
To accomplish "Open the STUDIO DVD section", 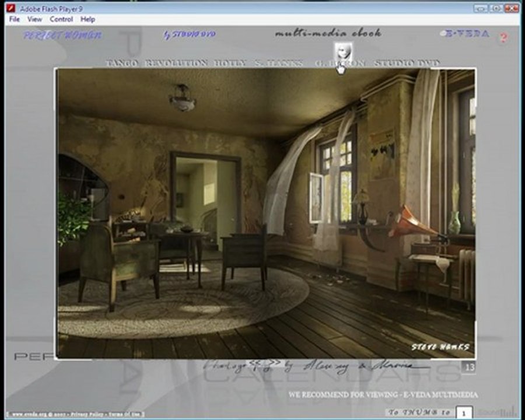I will pos(407,63).
